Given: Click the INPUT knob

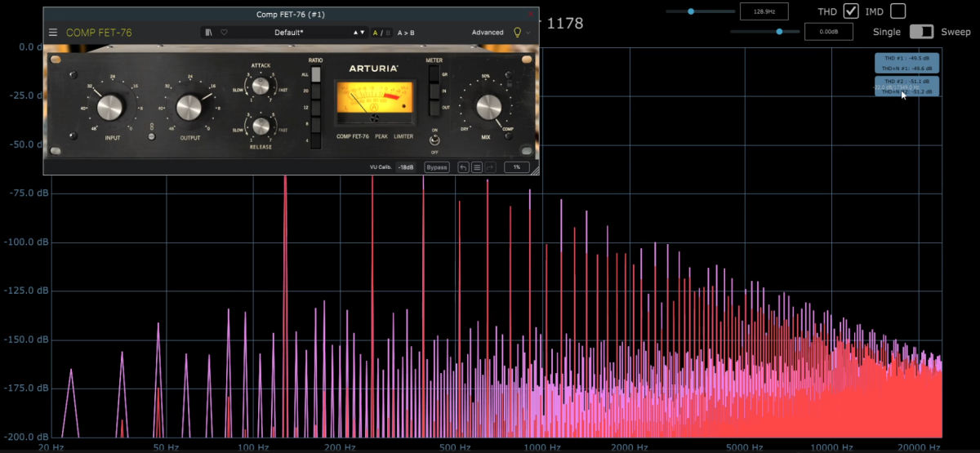Looking at the screenshot, I should [109, 107].
